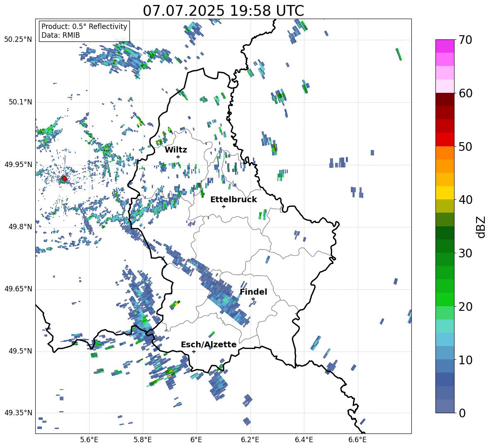Click the colorbar tick label 10
Viewport: 491px width, 448px height.
(465, 360)
